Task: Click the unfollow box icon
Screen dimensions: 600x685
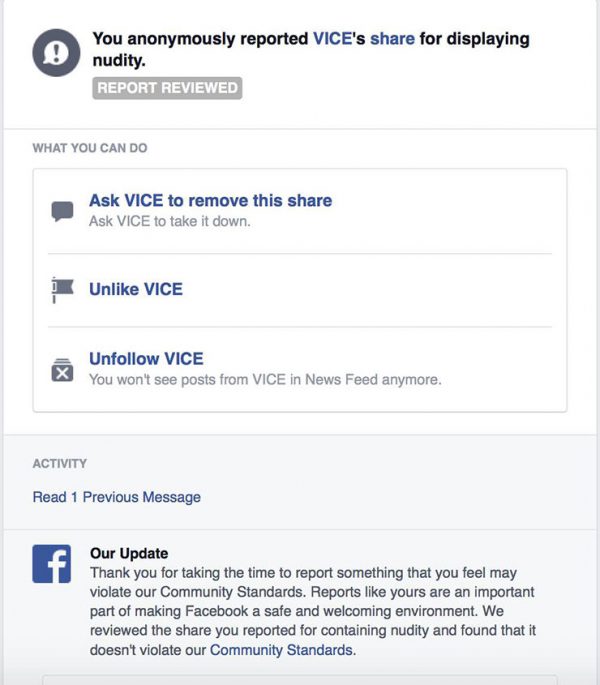Action: click(62, 370)
